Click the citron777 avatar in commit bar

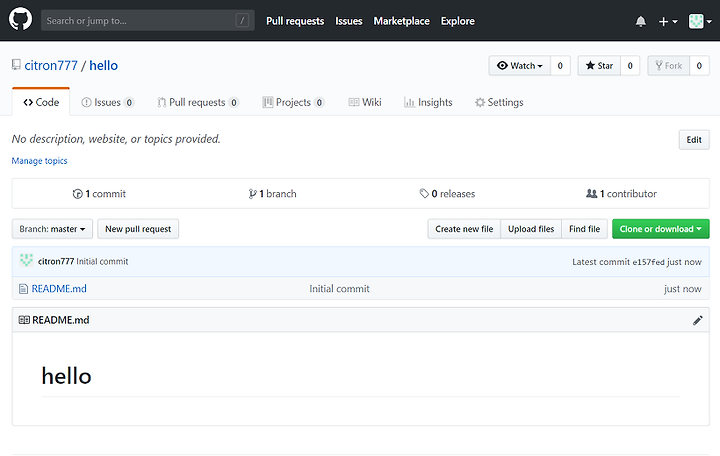pos(26,260)
